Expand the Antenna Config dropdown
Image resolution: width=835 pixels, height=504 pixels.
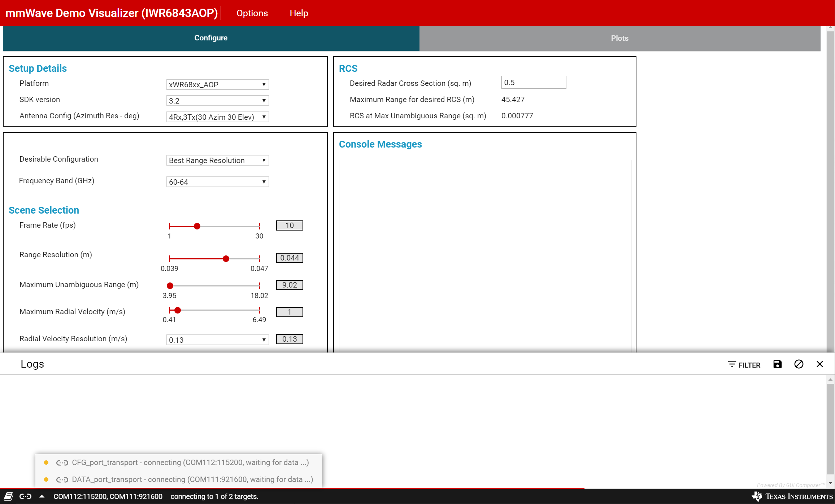(218, 117)
